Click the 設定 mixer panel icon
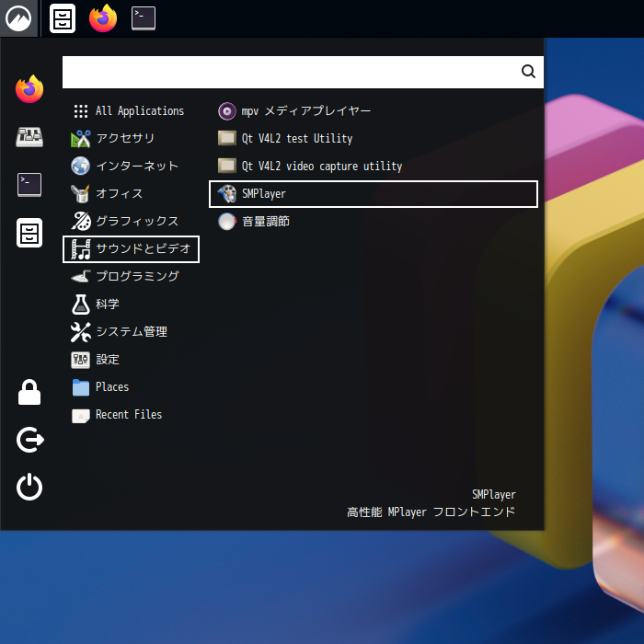 point(81,360)
